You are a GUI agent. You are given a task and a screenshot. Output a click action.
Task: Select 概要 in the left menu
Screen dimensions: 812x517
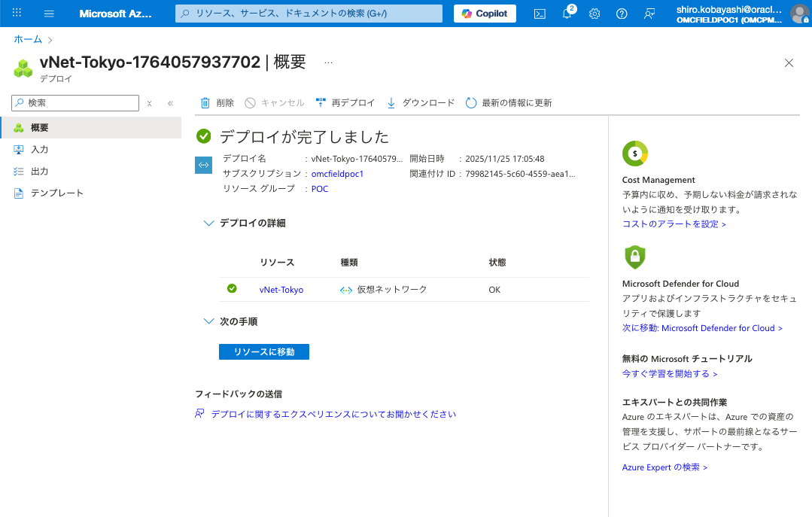pyautogui.click(x=90, y=127)
